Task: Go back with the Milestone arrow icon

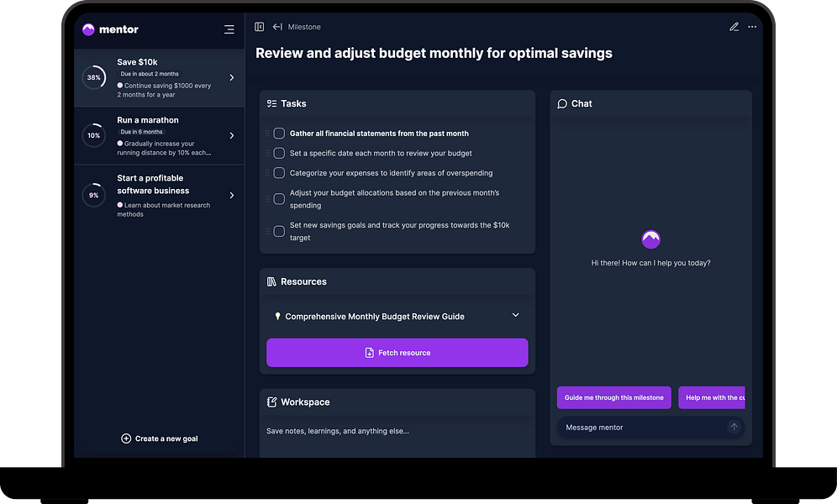Action: tap(277, 27)
